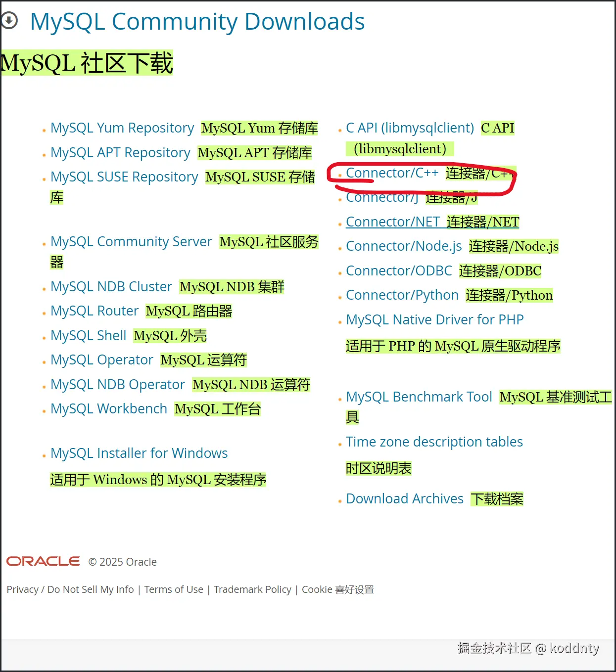Click the translation text MySQL NDB 集群
616x672 pixels.
tap(232, 287)
